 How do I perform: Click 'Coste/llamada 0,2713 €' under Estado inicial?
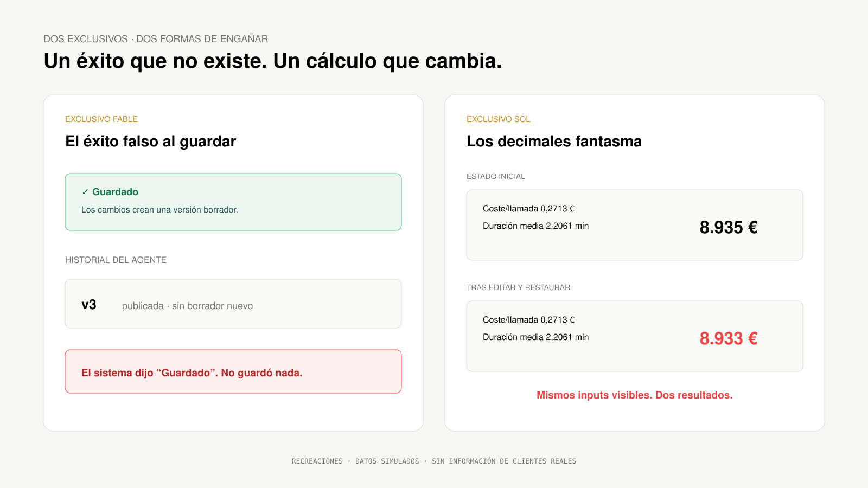(528, 209)
